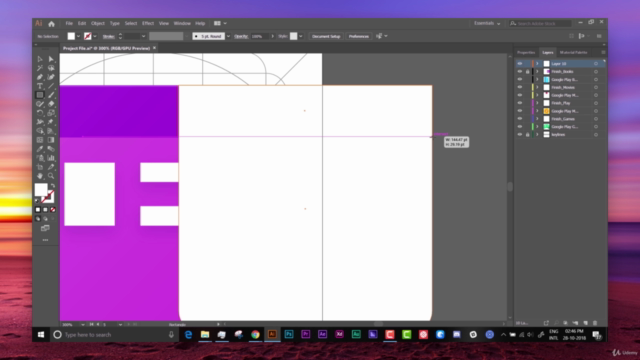
Task: Hide the Finish_Games layer
Action: click(520, 119)
